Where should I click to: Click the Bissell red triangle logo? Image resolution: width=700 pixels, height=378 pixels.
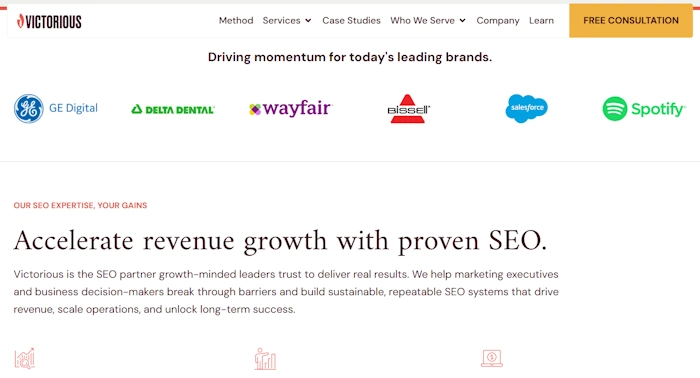408,108
